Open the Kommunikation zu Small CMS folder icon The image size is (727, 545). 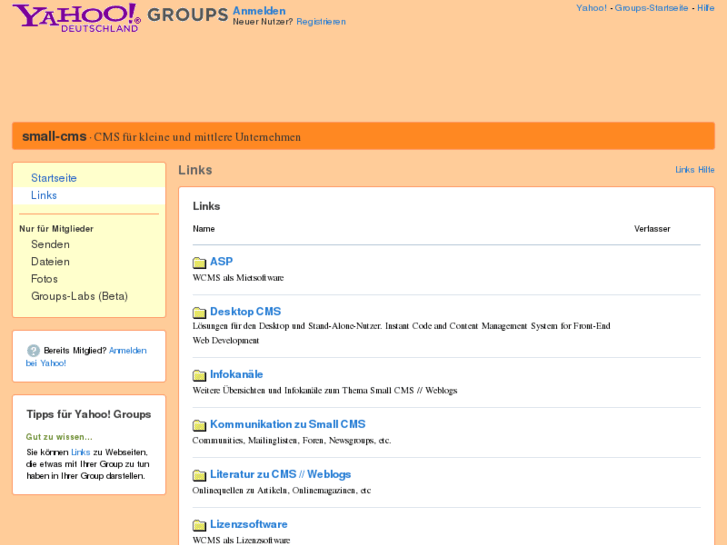click(x=199, y=425)
